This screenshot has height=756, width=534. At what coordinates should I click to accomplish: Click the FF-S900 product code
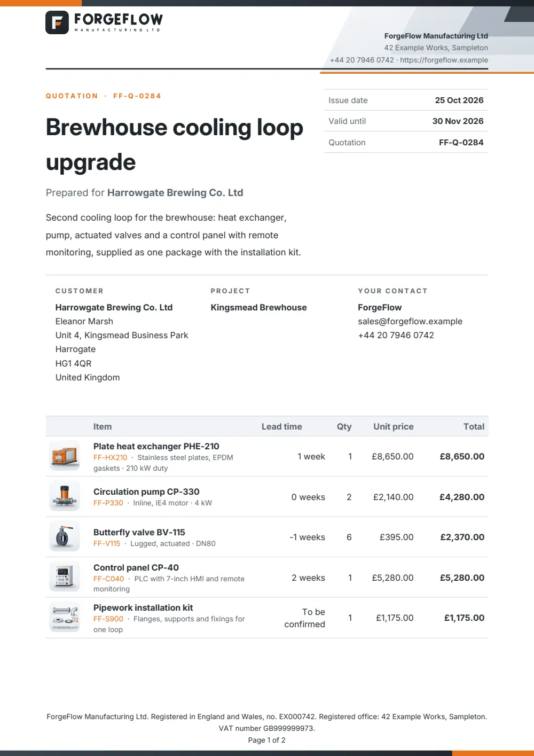point(108,619)
